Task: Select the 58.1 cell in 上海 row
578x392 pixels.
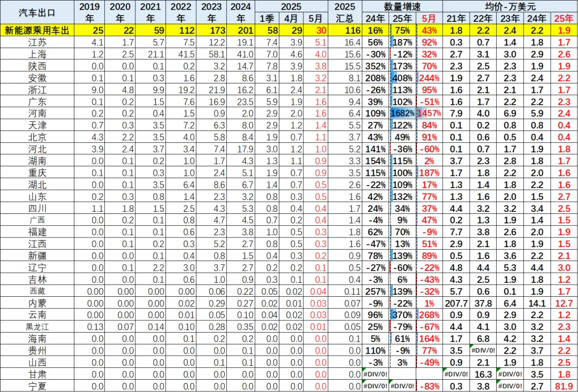Action: 210,55
